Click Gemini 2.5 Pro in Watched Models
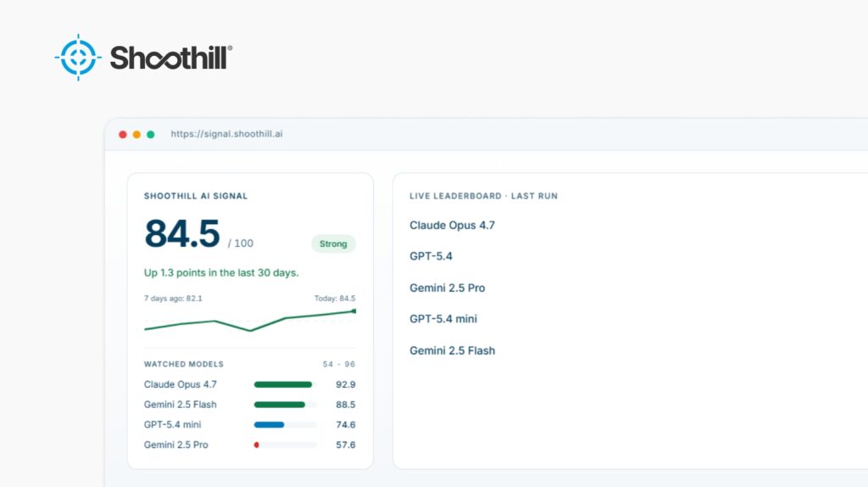The height and width of the screenshot is (487, 868). pos(176,445)
